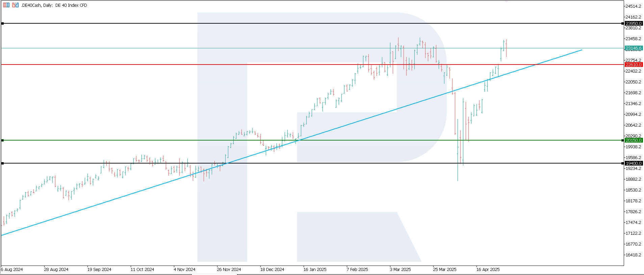Click the 20642.2 price scale value
The height and width of the screenshot is (275, 644).
tap(633, 125)
